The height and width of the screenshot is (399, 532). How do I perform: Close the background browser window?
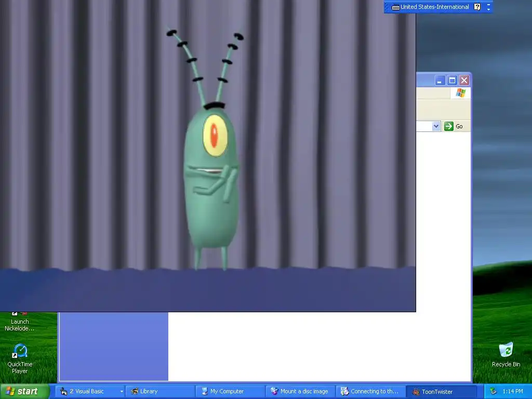[464, 81]
